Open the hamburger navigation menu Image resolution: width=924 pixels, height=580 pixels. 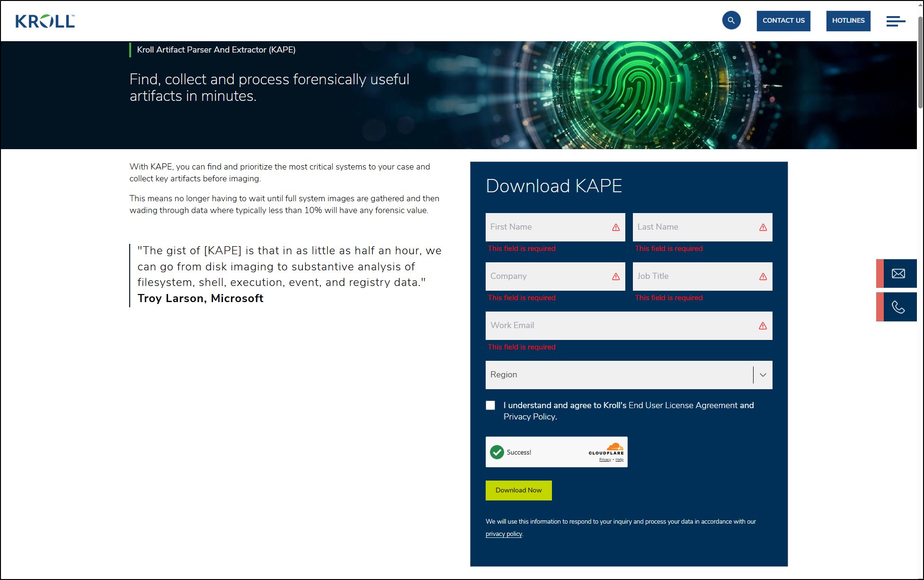896,21
